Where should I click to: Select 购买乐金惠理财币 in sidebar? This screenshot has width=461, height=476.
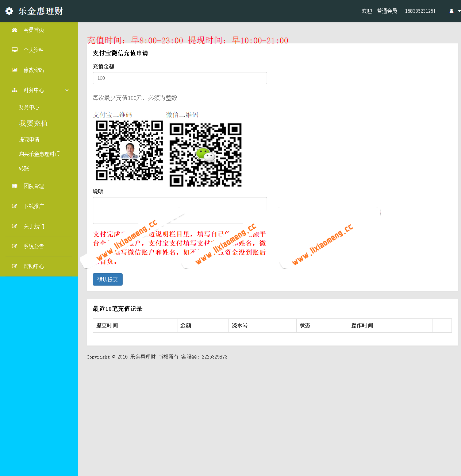click(x=39, y=154)
